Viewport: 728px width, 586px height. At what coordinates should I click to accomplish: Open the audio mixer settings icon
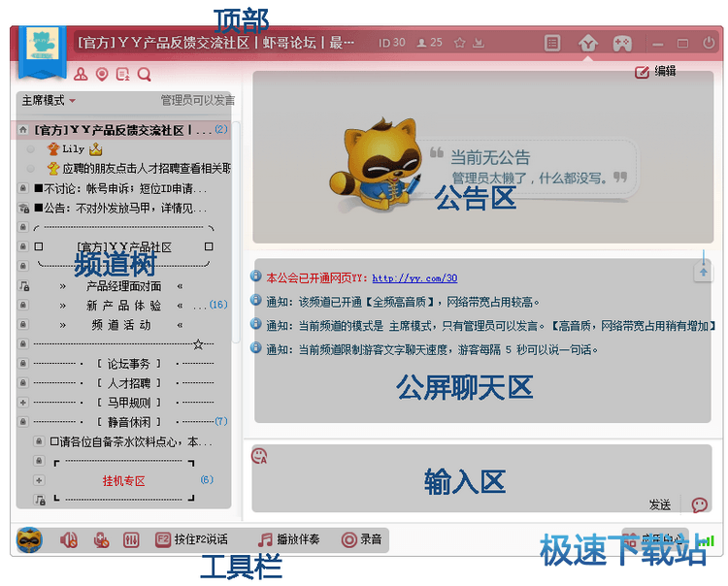131,540
